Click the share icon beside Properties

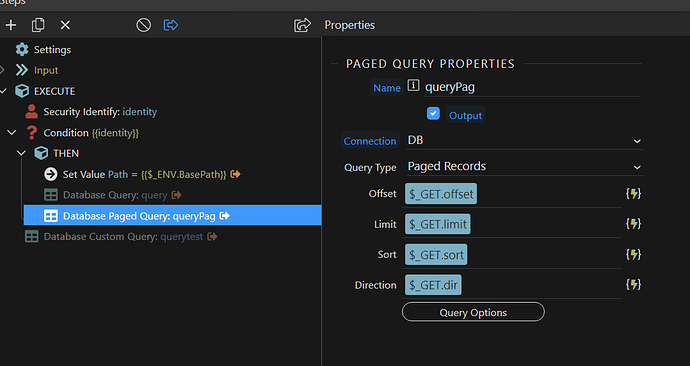[x=302, y=25]
